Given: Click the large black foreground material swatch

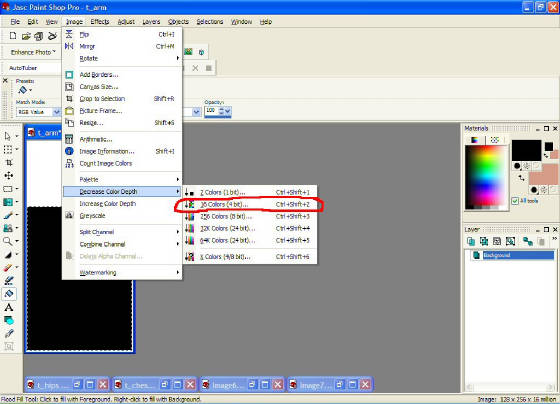Looking at the screenshot, I should coord(526,150).
